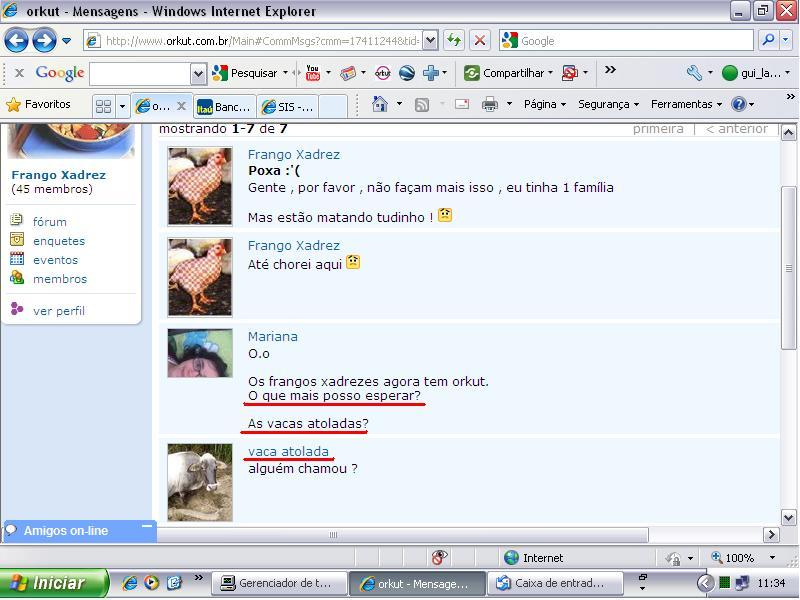Open the Página menu

click(545, 104)
